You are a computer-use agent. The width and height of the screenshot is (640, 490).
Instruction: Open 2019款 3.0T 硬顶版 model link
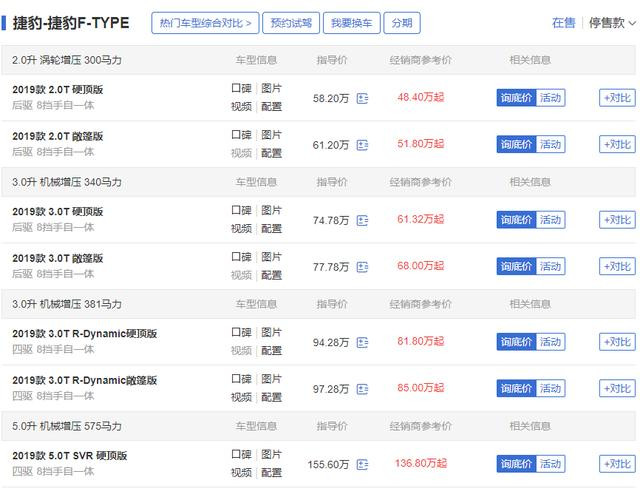click(57, 212)
